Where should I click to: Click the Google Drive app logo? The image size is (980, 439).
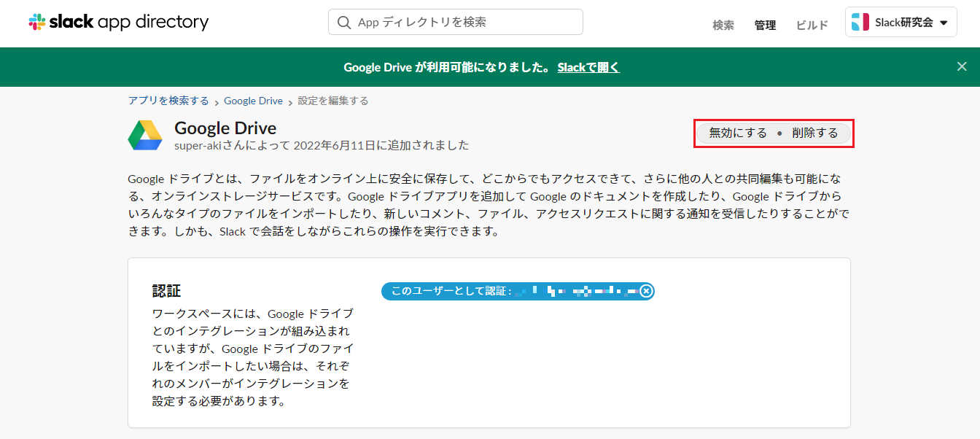[x=145, y=136]
